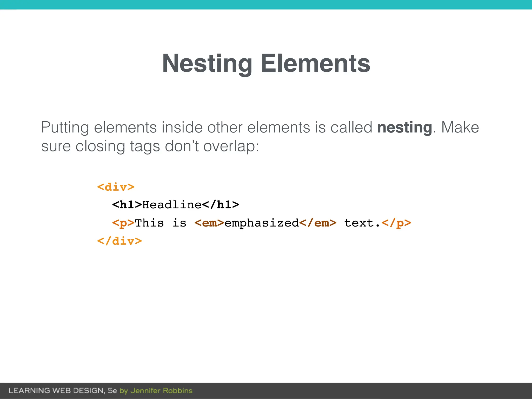
Task: Click 'text.' before closing p tag
Action: 363,223
